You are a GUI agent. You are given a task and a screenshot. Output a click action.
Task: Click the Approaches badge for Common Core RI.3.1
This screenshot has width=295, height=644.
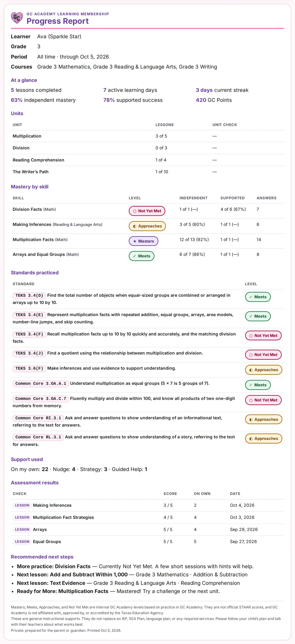tap(264, 419)
